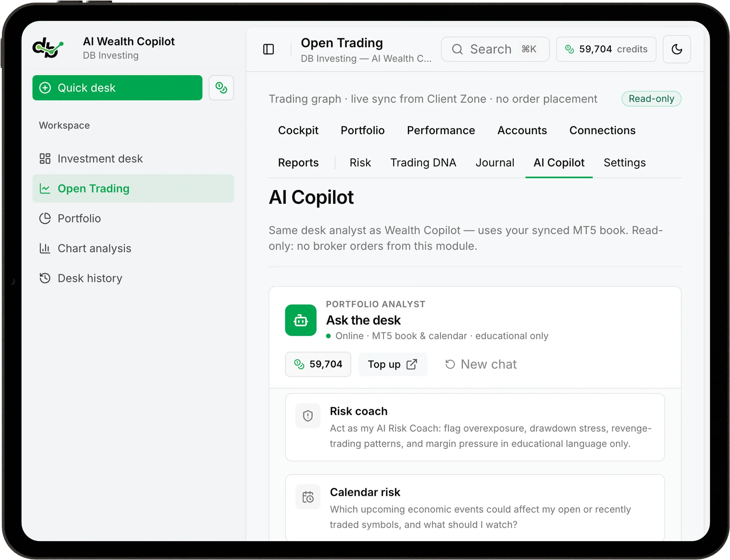This screenshot has height=560, width=730.
Task: Click the Read-only badge
Action: pyautogui.click(x=651, y=99)
